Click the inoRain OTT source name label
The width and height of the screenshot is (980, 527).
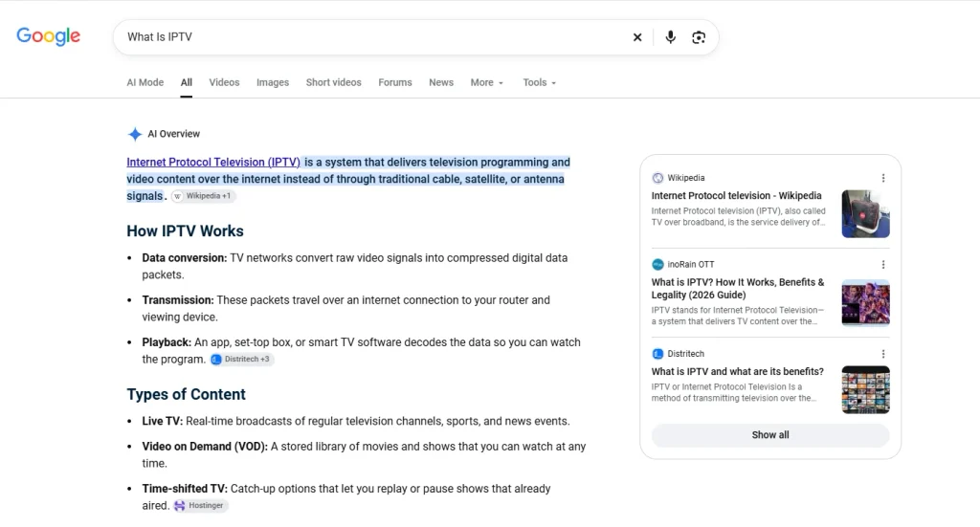point(691,264)
